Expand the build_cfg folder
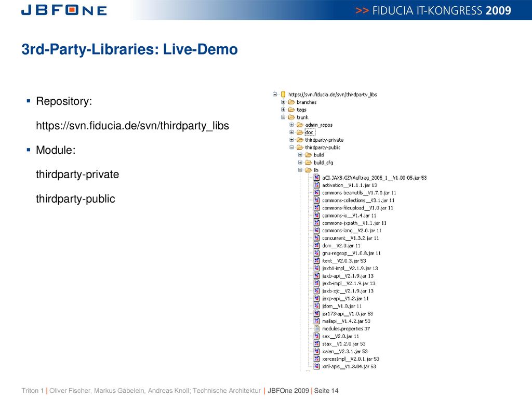532x399 pixels. point(300,163)
